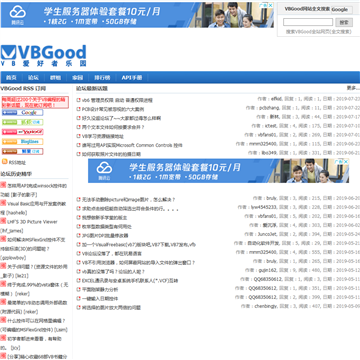Open sidebar post about MSFlexGrid控件 3D

(x=33, y=248)
